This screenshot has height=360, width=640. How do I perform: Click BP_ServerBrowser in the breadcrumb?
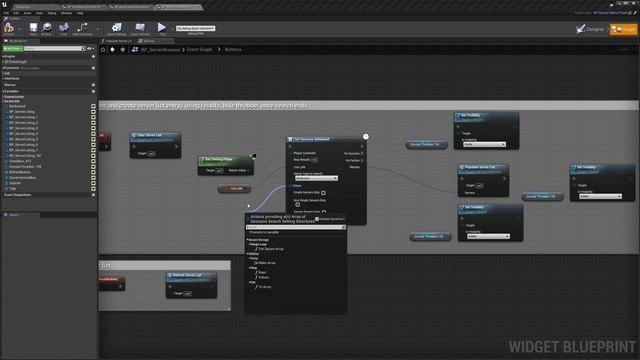coord(161,50)
